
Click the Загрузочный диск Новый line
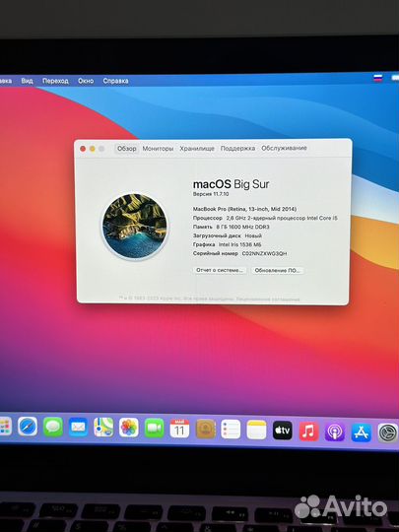coord(228,235)
